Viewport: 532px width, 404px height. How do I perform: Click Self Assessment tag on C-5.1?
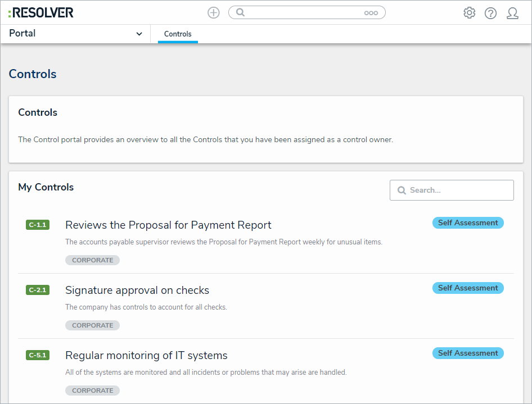tap(468, 353)
